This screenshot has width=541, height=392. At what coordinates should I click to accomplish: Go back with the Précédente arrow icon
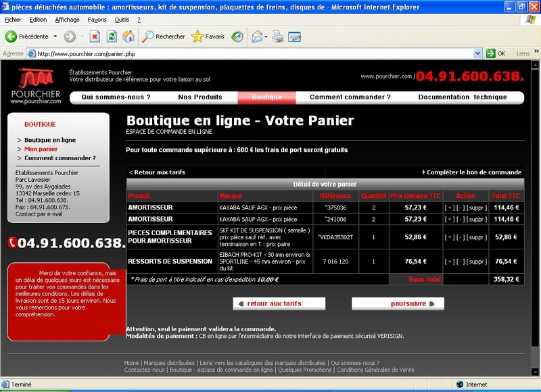(11, 36)
